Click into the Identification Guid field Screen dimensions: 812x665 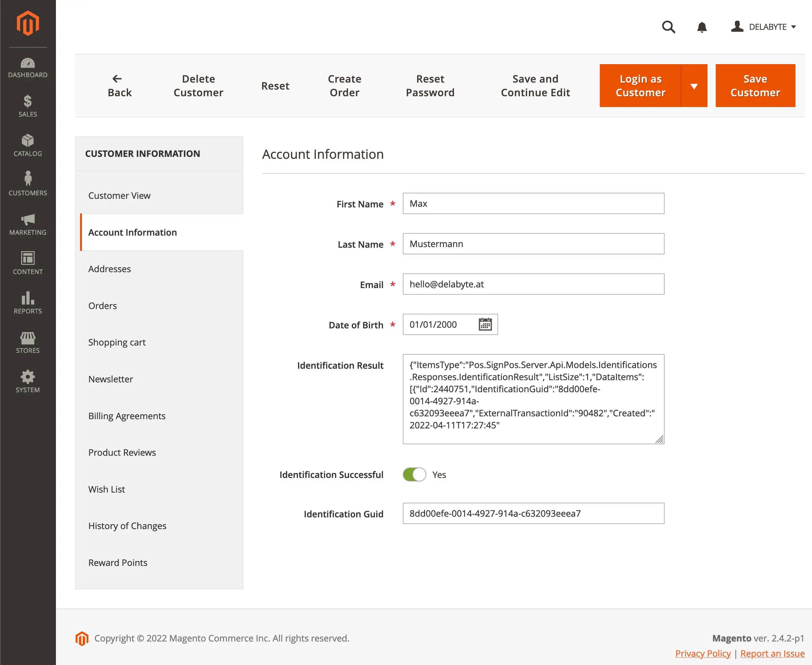[533, 513]
